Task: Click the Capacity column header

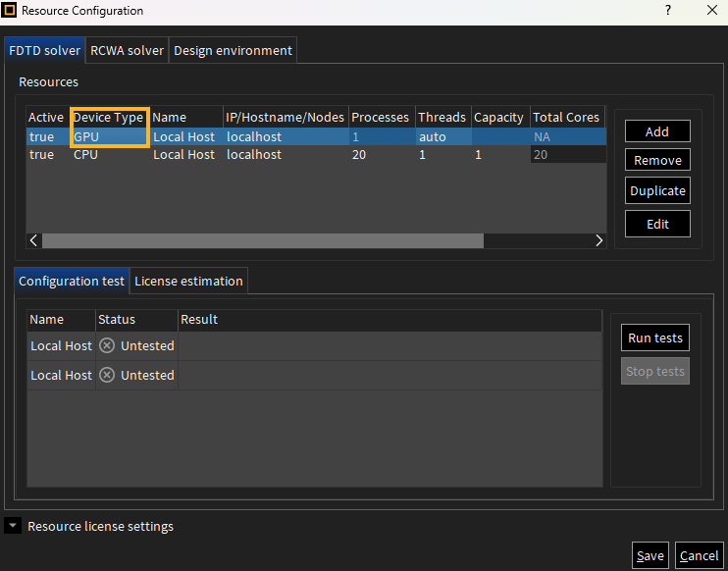Action: point(498,117)
